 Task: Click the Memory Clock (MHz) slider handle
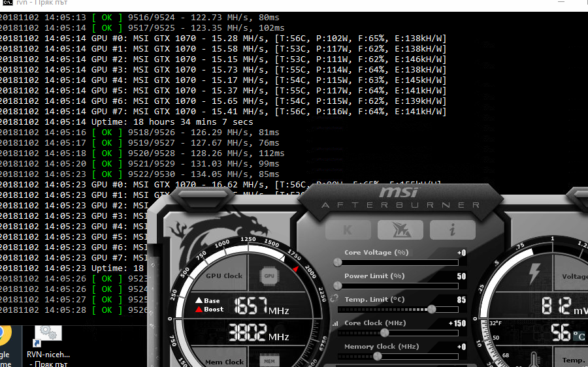point(377,356)
